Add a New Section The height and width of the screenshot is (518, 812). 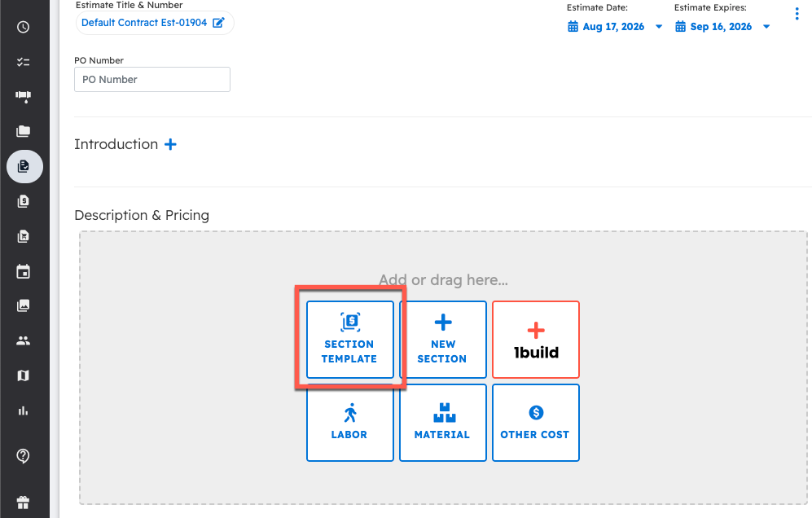pyautogui.click(x=442, y=340)
